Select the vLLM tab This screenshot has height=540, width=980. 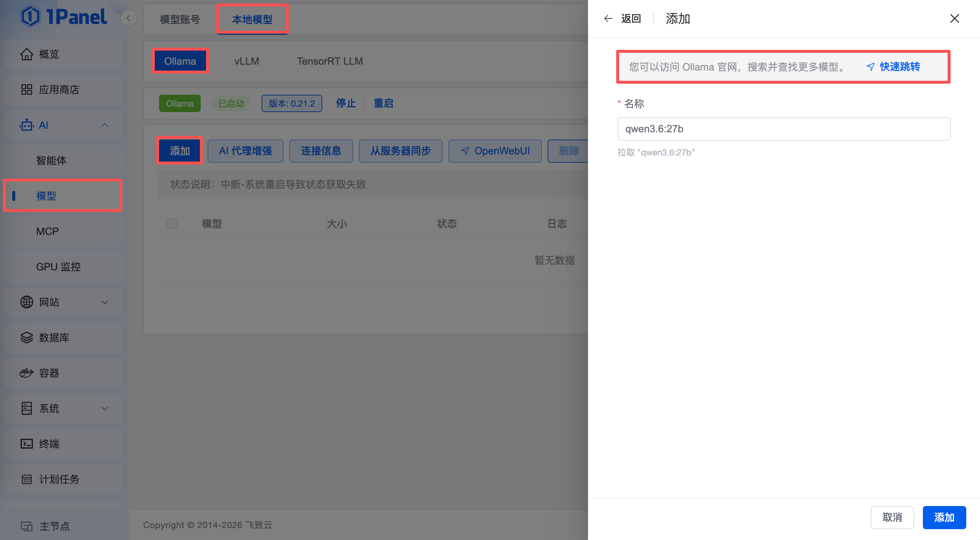tap(247, 61)
